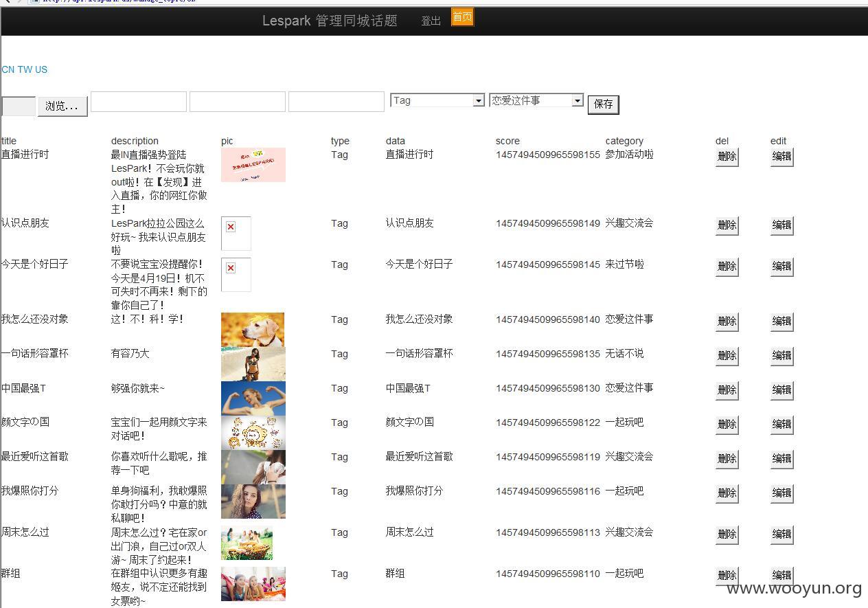The width and height of the screenshot is (868, 608).
Task: Delete the 中国最强T topic
Action: (727, 390)
